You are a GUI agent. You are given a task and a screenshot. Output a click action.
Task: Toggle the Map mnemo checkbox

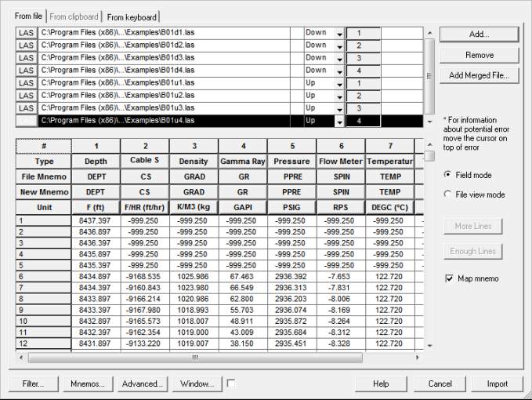point(449,278)
